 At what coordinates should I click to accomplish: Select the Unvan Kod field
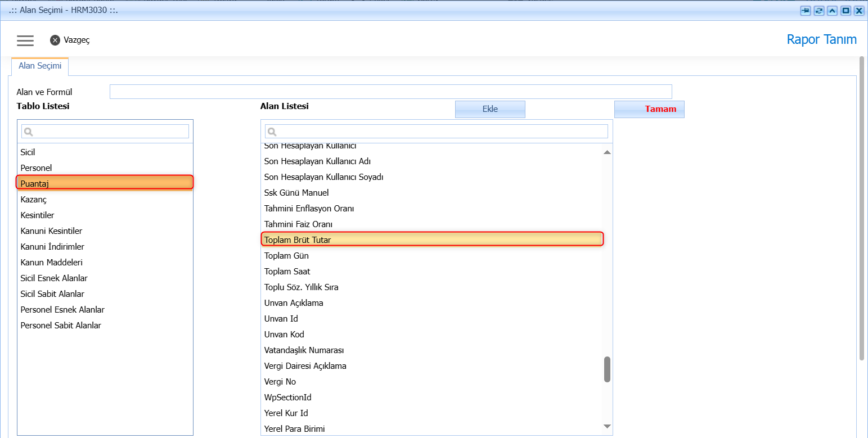(432, 335)
